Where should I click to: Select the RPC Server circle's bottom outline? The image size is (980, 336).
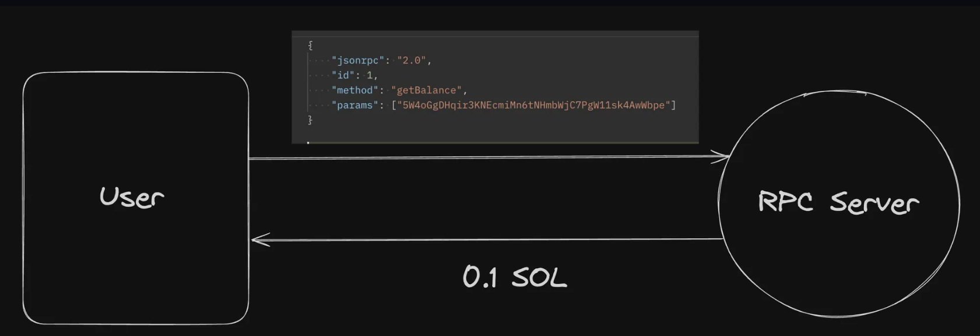838,316
